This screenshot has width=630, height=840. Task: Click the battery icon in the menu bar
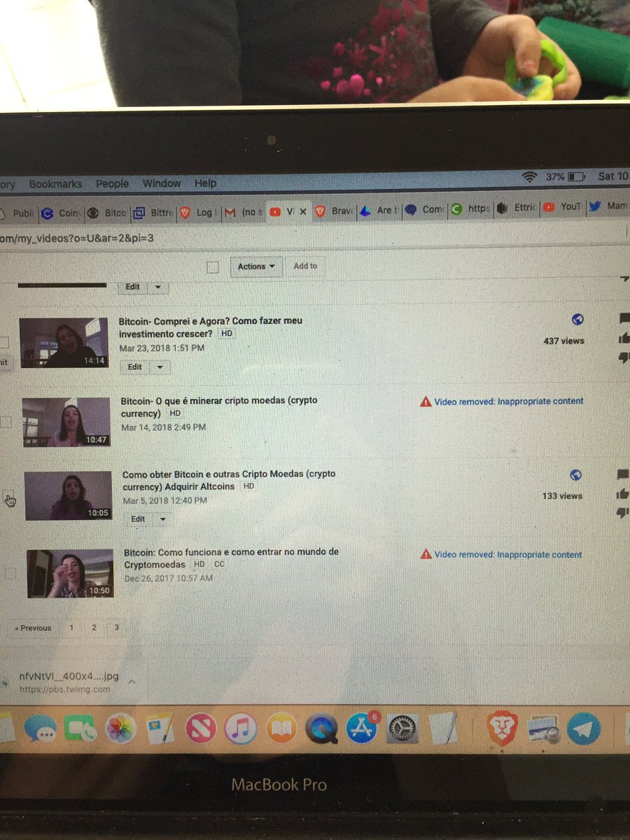[x=576, y=177]
